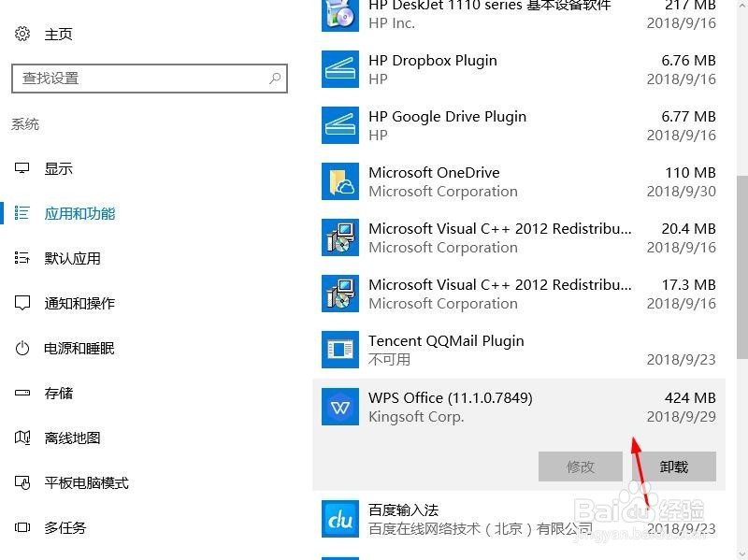Open 默认应用 settings
Viewport: 748px width, 560px height.
pyautogui.click(x=73, y=259)
